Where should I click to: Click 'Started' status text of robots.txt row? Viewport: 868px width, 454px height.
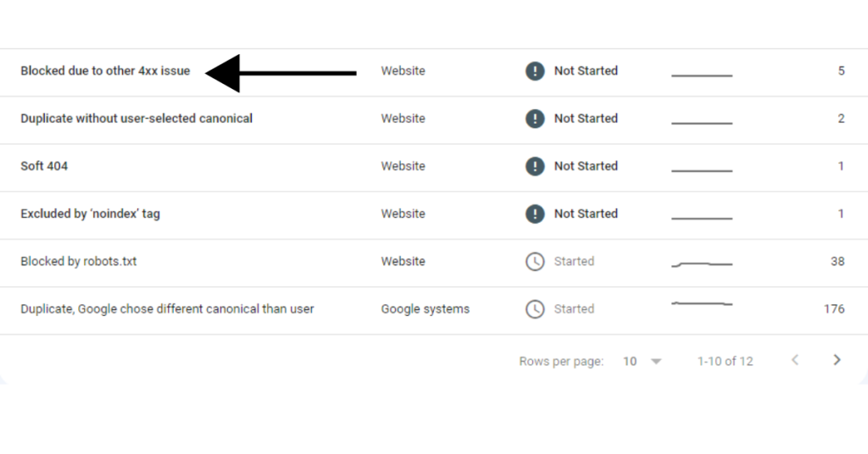(x=574, y=262)
